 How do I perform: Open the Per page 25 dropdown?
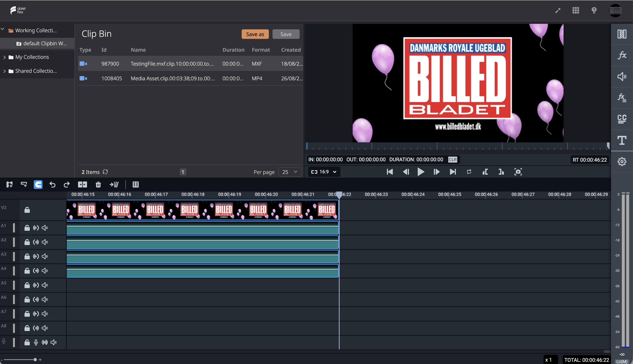pyautogui.click(x=290, y=172)
